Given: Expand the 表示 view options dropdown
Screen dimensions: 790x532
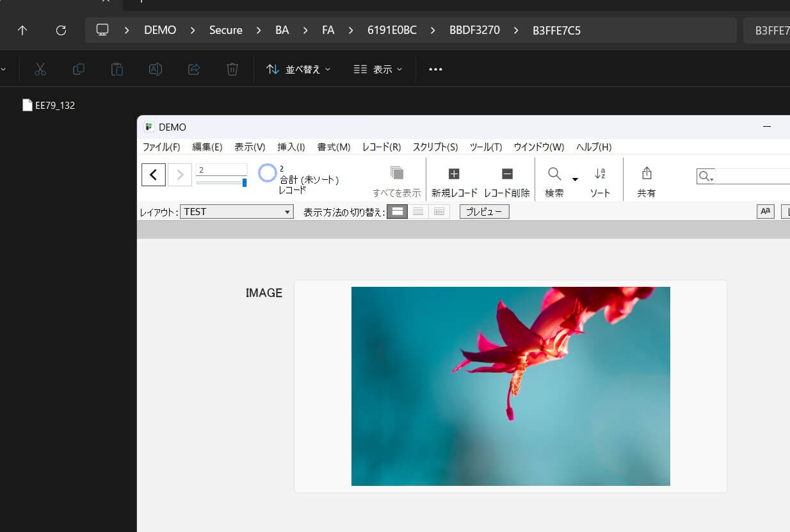Looking at the screenshot, I should pyautogui.click(x=378, y=69).
